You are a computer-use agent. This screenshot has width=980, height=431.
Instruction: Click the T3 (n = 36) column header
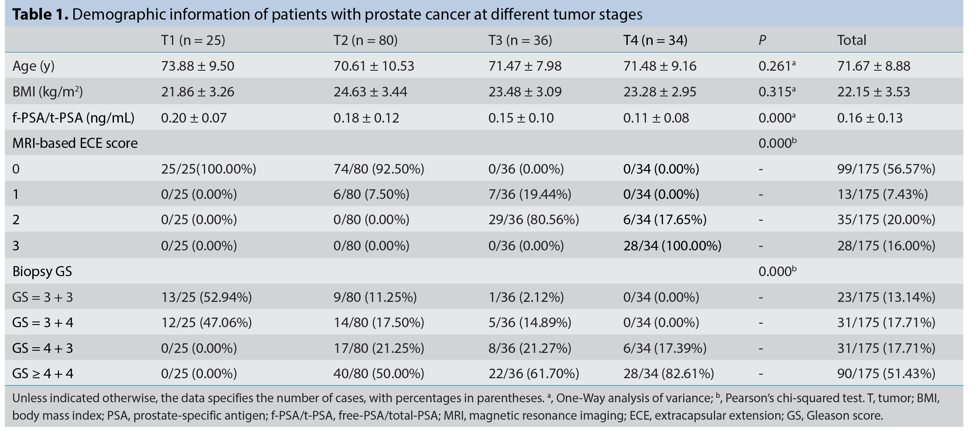520,40
